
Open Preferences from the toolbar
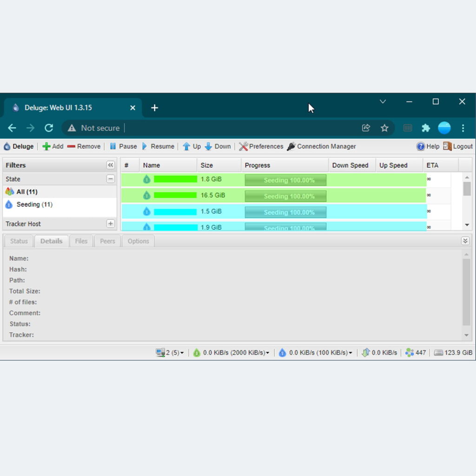click(x=261, y=146)
